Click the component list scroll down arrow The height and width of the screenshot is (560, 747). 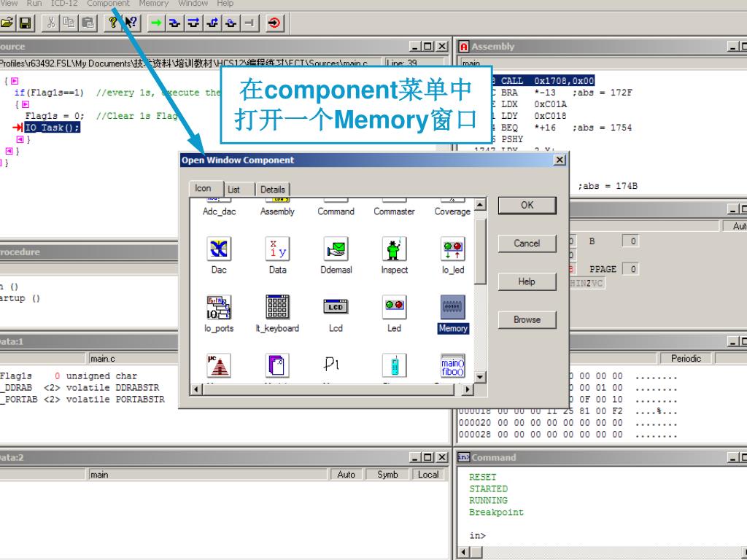(x=480, y=377)
